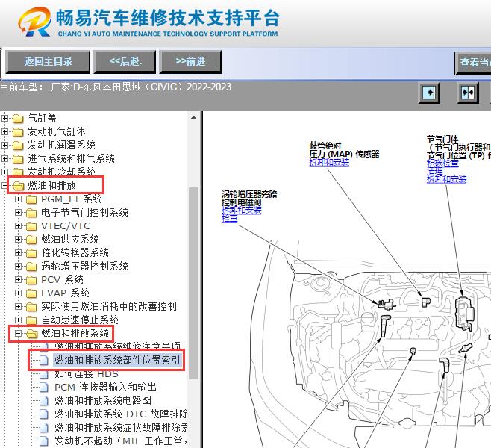Open the 如何连接 HDS document
This screenshot has width=491, height=448.
(87, 374)
